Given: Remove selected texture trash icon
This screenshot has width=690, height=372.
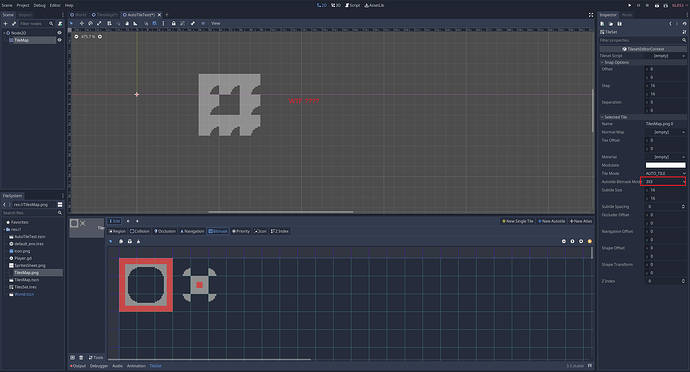Looking at the screenshot, I should click(81, 357).
